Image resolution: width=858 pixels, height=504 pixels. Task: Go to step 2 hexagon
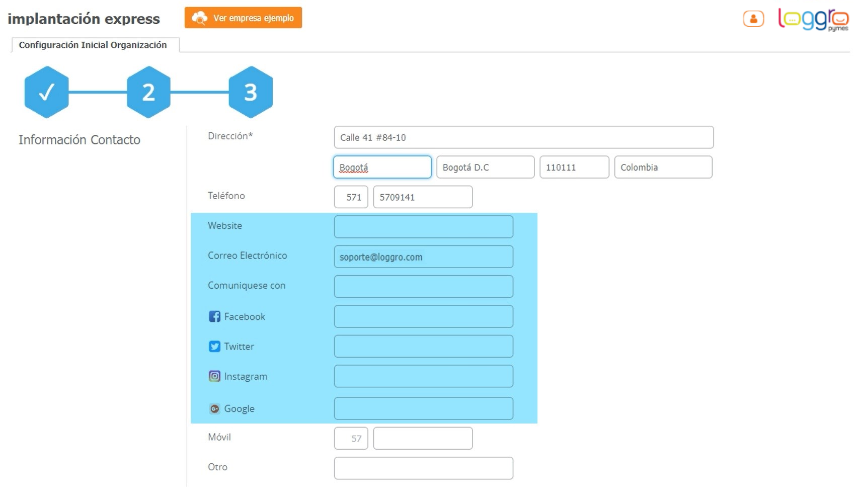[148, 92]
